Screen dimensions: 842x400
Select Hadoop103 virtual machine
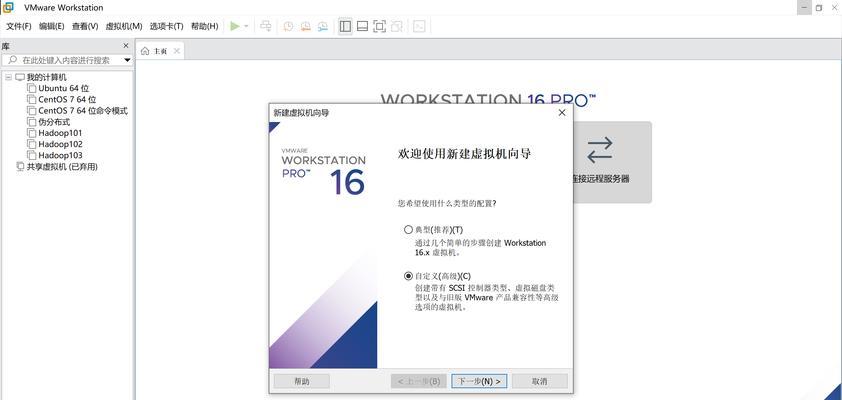(x=60, y=155)
